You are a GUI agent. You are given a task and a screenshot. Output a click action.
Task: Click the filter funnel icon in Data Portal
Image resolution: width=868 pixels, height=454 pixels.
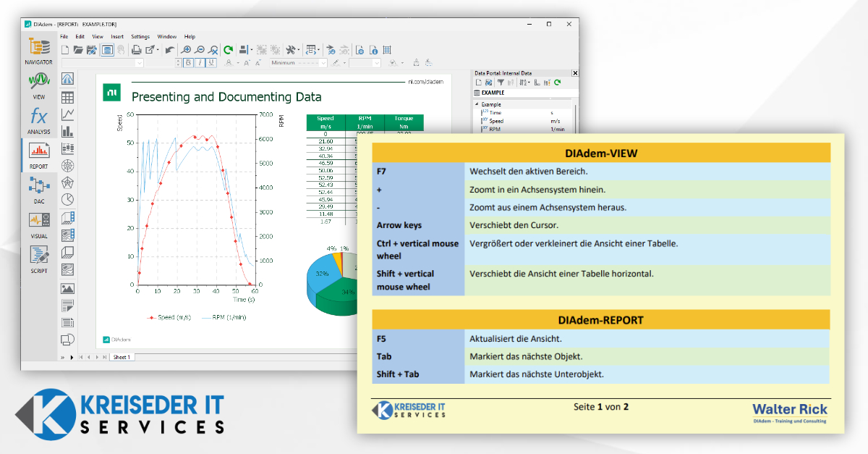[501, 83]
